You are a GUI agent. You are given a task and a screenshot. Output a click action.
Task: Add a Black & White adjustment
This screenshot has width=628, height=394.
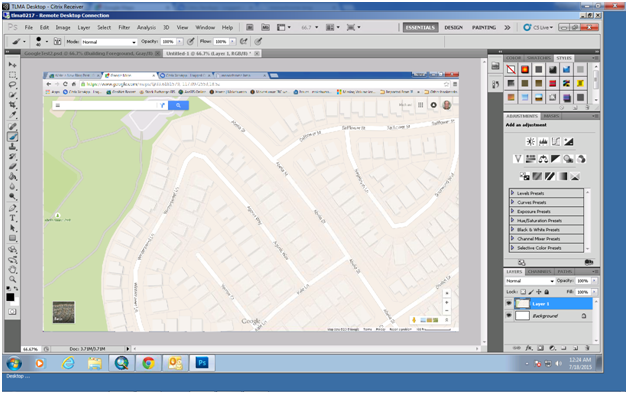(x=556, y=159)
